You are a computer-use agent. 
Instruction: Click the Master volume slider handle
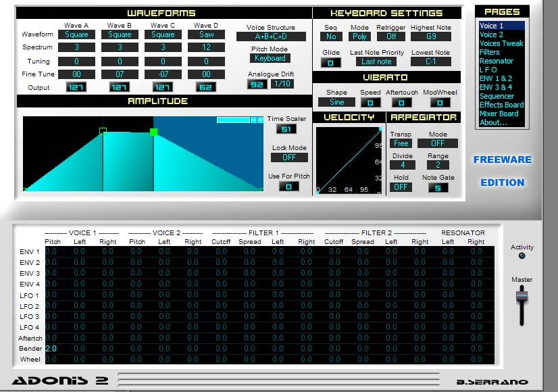522,296
